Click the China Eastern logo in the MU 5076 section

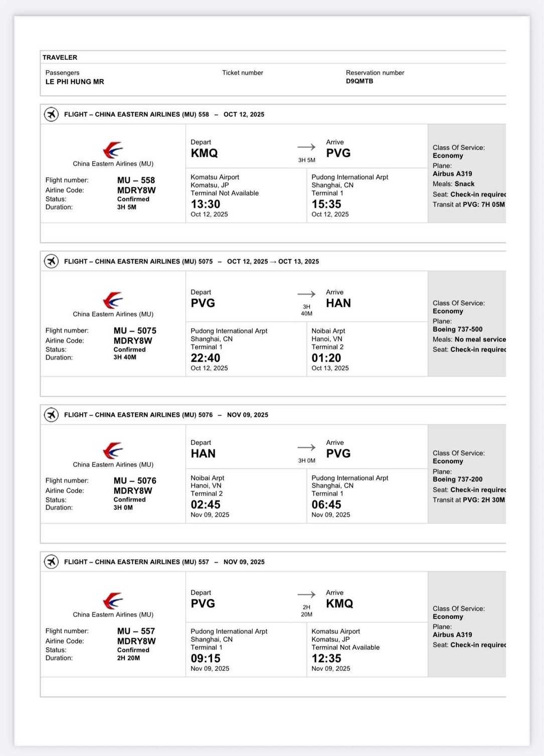tap(113, 450)
